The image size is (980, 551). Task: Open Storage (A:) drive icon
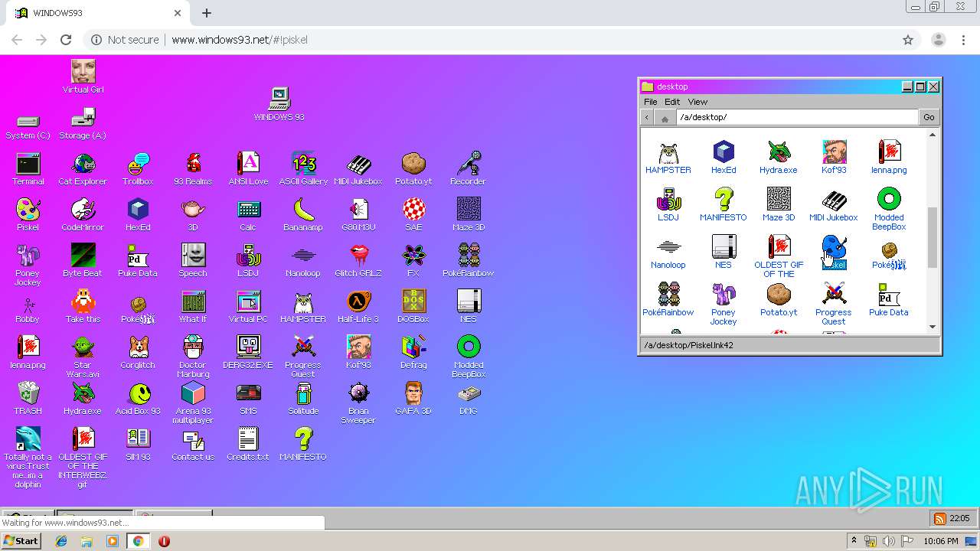pos(83,124)
